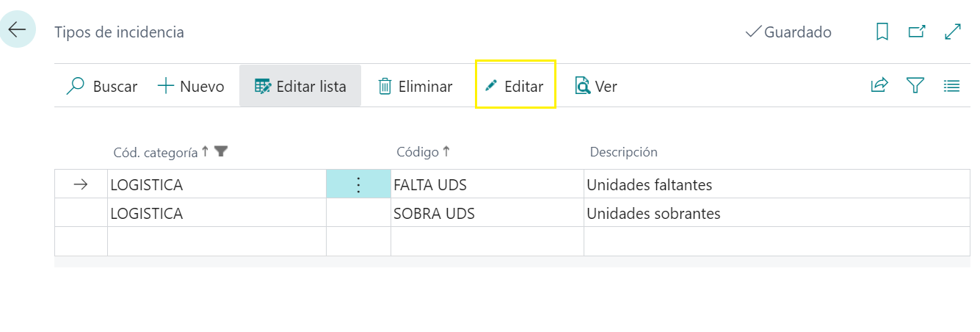Click the empty Código cell in the new row
This screenshot has width=980, height=332.
pyautogui.click(x=486, y=241)
